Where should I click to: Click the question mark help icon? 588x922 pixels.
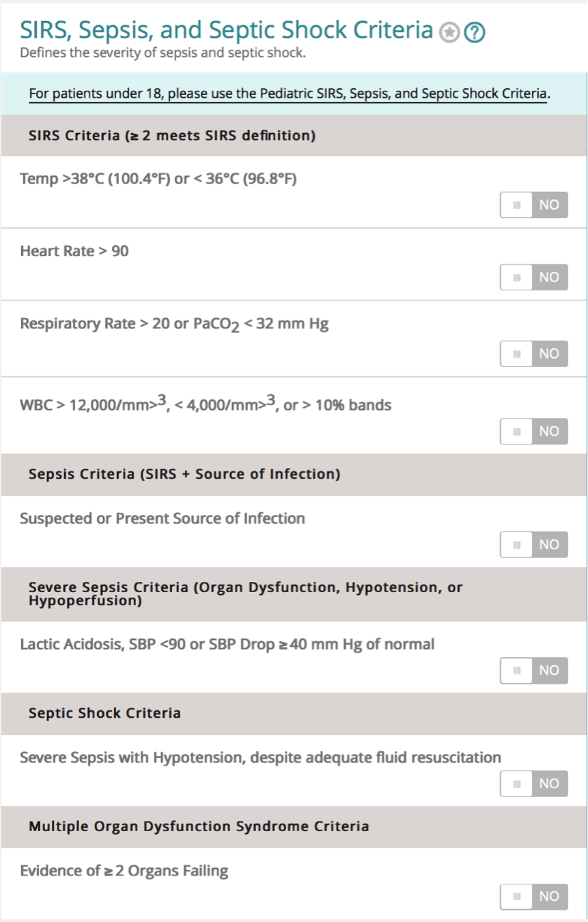(475, 31)
